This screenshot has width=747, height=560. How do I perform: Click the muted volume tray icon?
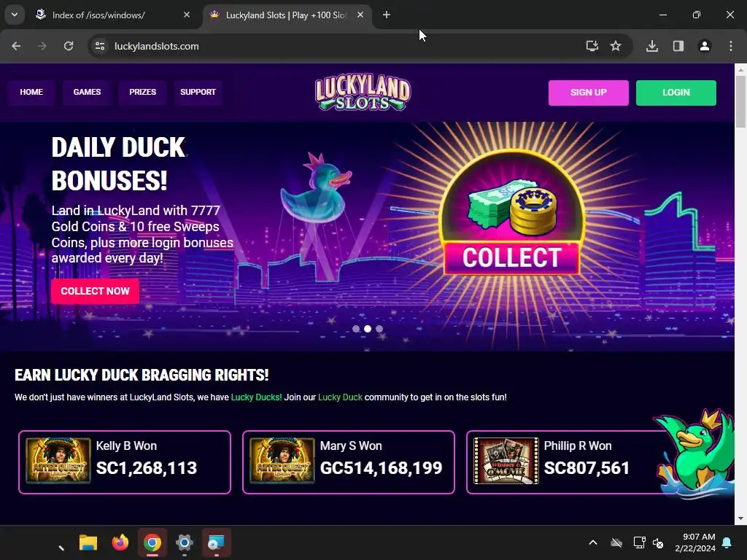point(659,542)
